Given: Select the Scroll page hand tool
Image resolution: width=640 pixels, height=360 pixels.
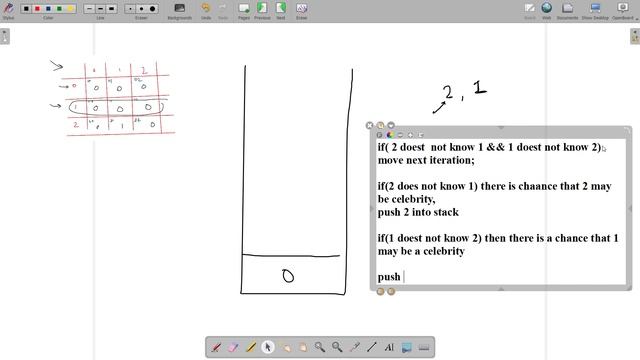Looking at the screenshot, I should 302,347.
